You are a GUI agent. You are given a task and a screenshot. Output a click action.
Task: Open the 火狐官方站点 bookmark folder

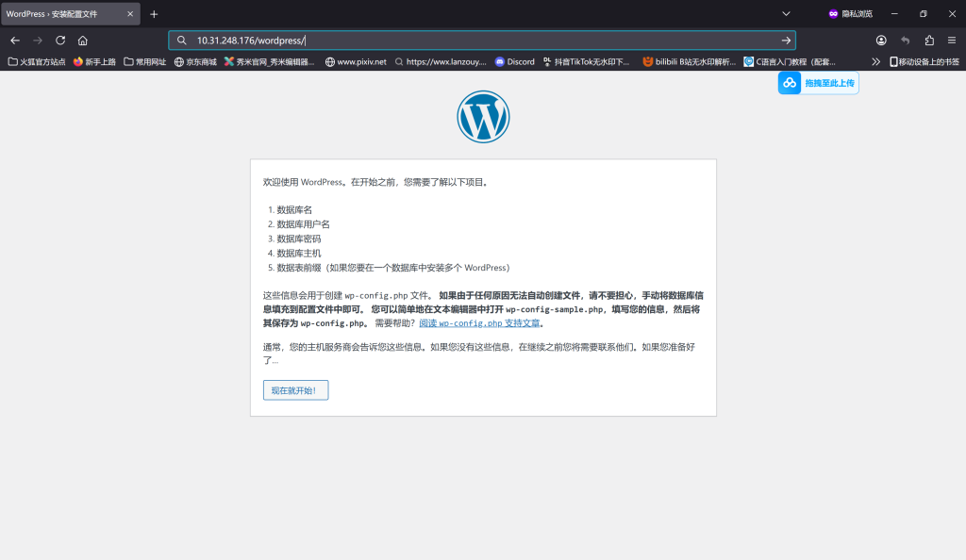37,61
